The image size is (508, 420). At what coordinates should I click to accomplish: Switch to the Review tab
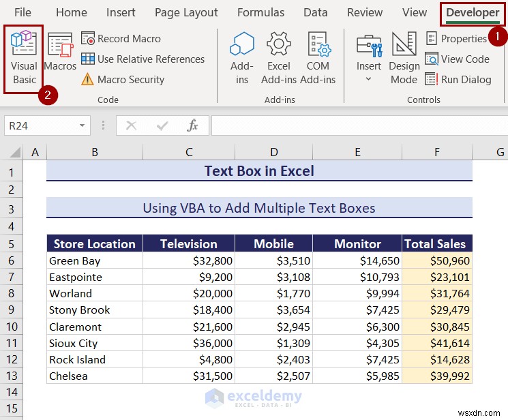tap(365, 13)
